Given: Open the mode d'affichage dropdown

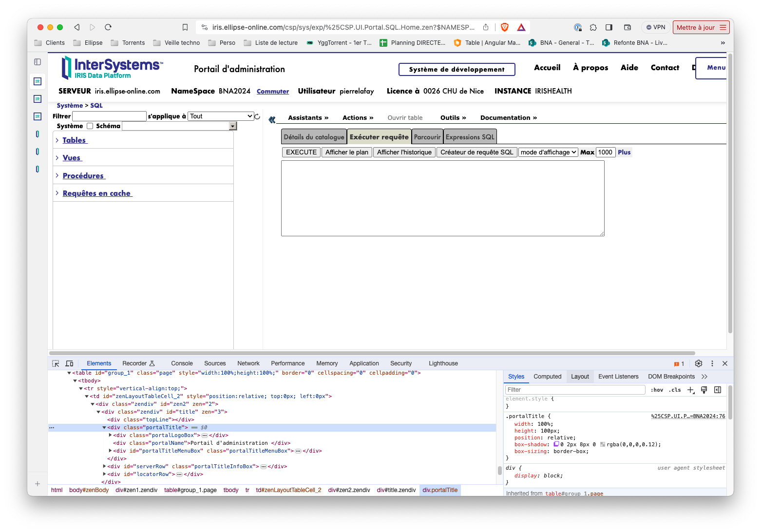Looking at the screenshot, I should click(548, 152).
